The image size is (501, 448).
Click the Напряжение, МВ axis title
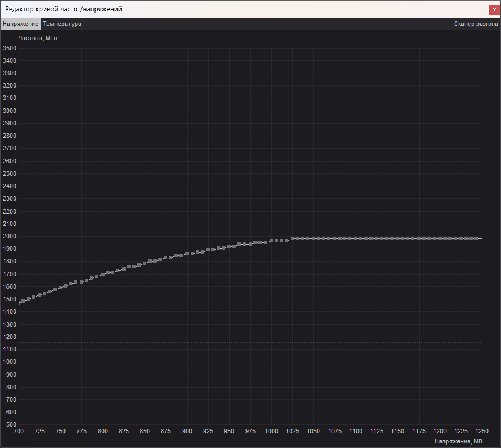pyautogui.click(x=458, y=441)
